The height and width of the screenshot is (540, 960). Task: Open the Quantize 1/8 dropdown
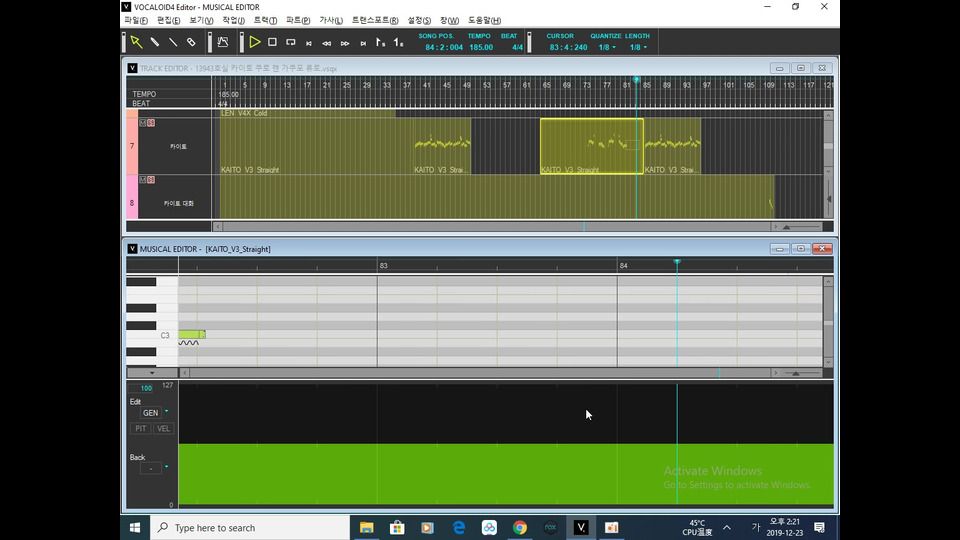click(607, 47)
